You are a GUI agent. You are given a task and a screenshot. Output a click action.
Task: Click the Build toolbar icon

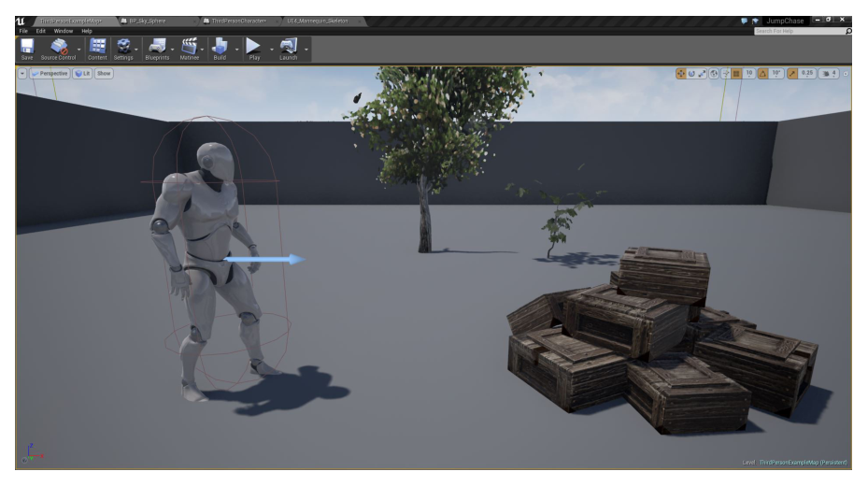point(220,46)
